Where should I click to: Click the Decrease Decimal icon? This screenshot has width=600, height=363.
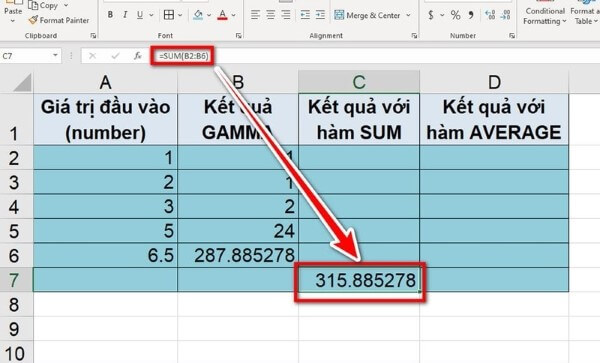click(505, 15)
